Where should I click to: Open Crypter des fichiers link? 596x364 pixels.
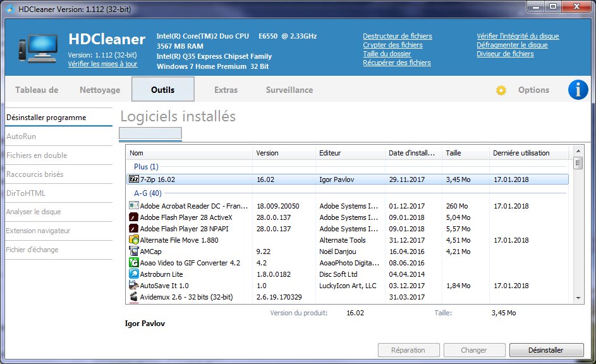[392, 45]
